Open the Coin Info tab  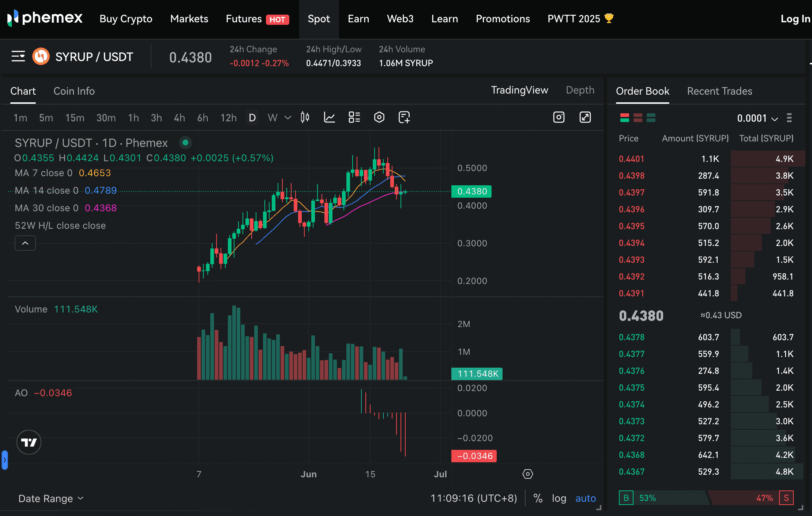[74, 91]
